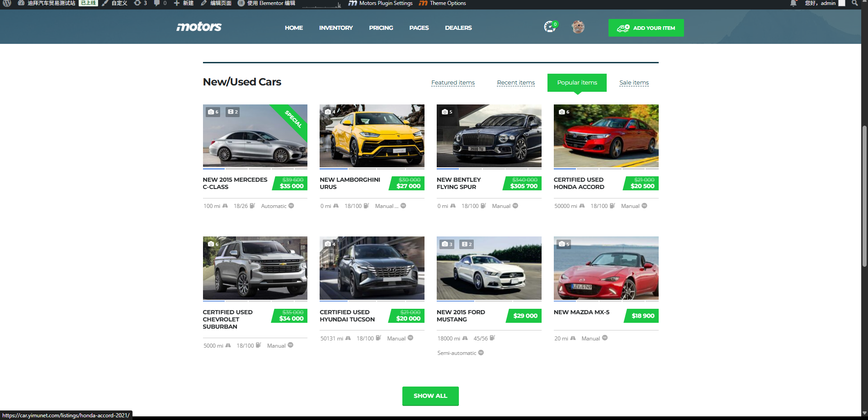The height and width of the screenshot is (420, 868).
Task: Open the DEALERS navigation item
Action: click(458, 28)
